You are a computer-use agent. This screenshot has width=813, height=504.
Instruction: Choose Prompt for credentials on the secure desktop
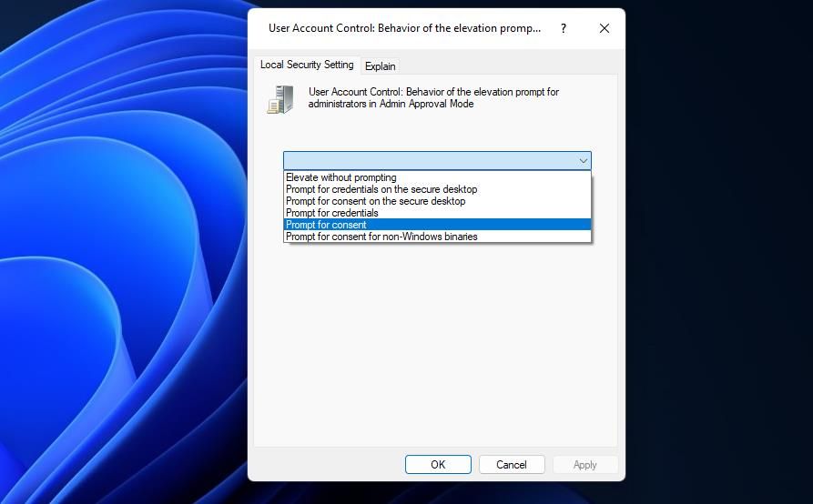437,189
